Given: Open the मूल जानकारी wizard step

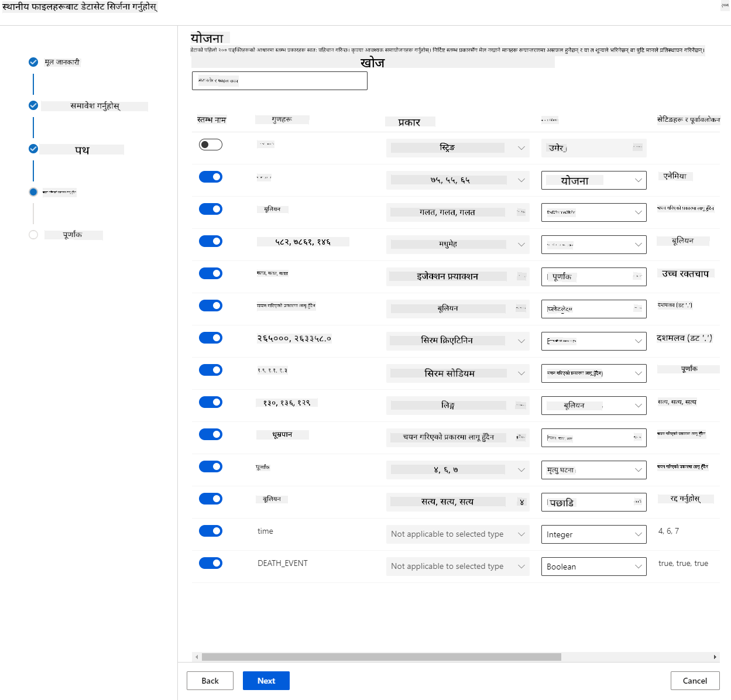Looking at the screenshot, I should [62, 62].
